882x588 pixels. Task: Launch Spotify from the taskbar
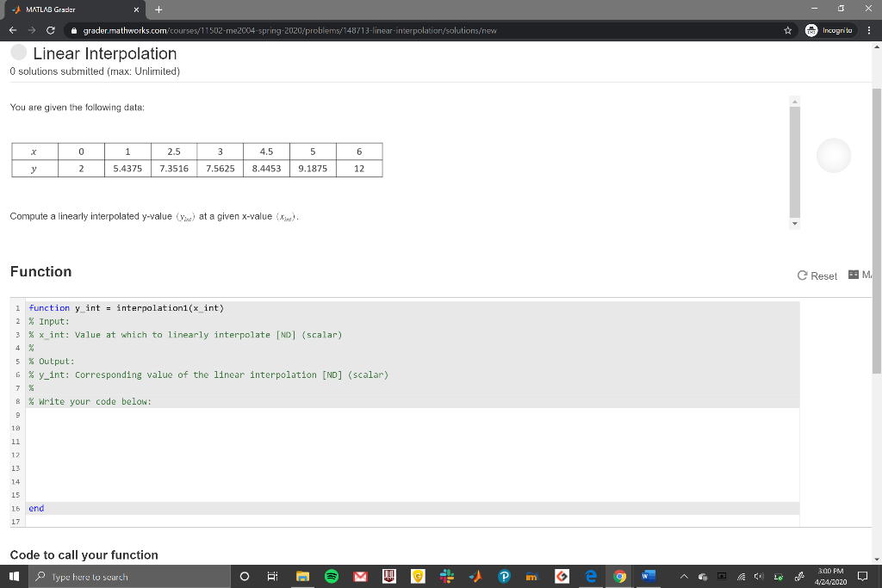[x=332, y=576]
